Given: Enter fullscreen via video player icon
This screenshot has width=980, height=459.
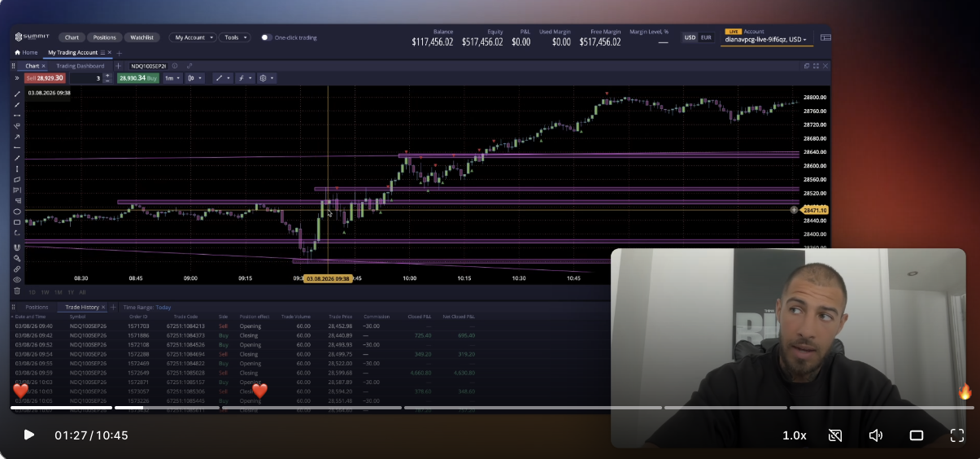Looking at the screenshot, I should coord(957,435).
